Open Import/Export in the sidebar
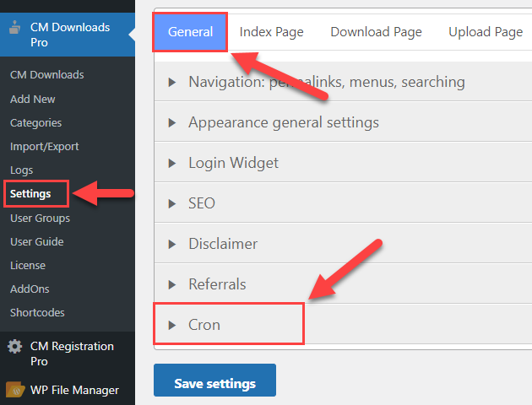The image size is (532, 405). 45,147
